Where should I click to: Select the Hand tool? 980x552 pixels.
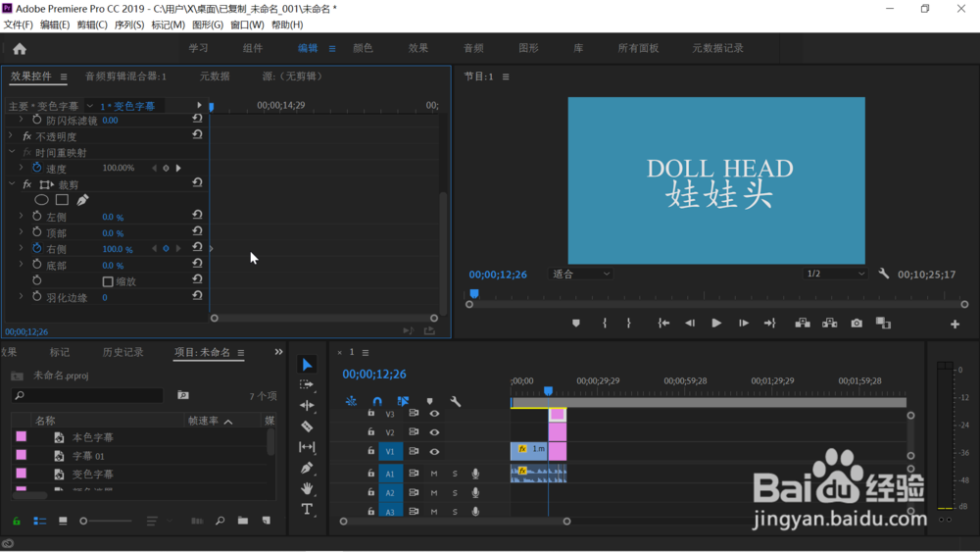tap(307, 488)
